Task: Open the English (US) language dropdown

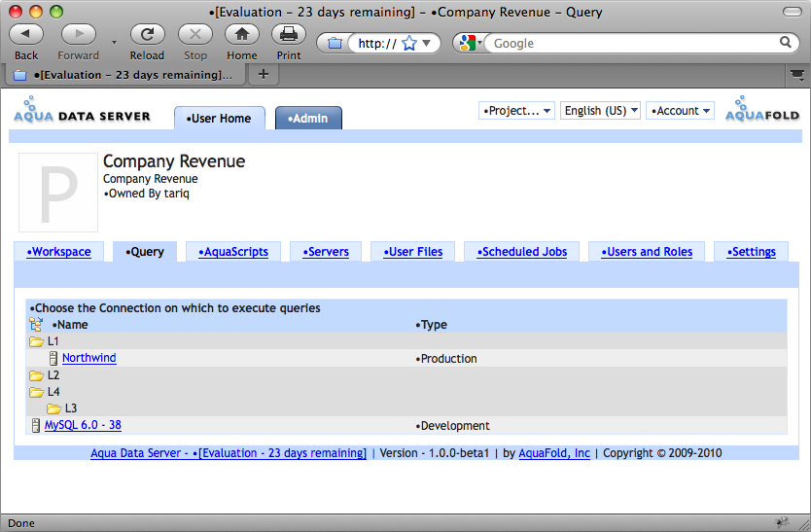Action: (601, 111)
